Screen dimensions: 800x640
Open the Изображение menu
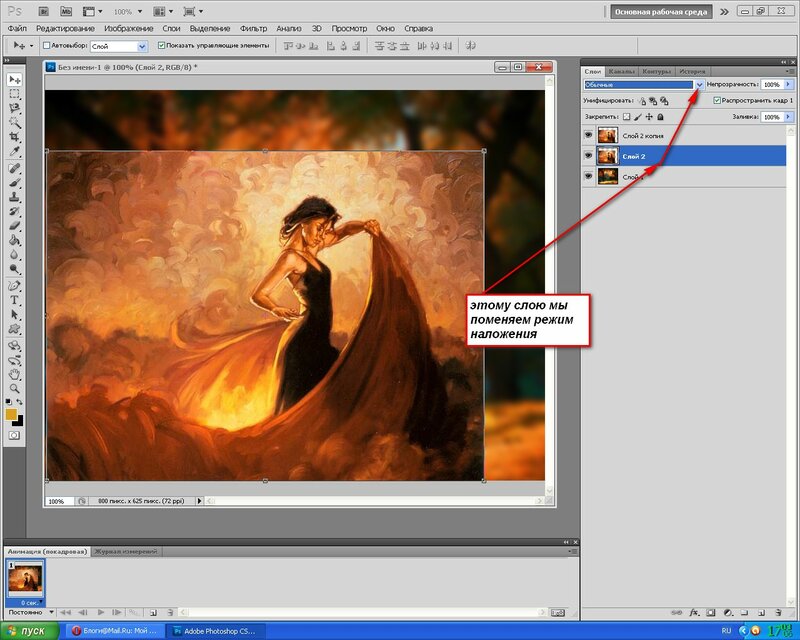pos(129,29)
